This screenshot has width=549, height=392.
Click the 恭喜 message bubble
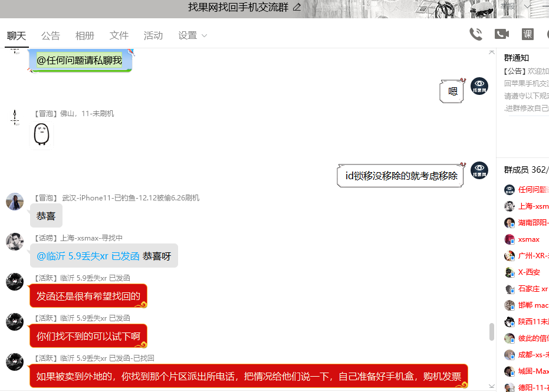[46, 216]
